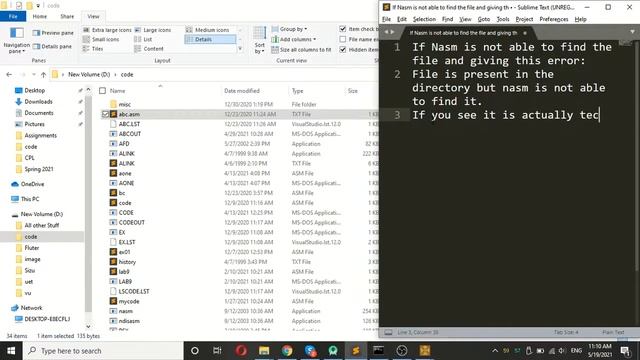Screen dimensions: 640x360
Task: Click Size all columns to fit
Action: (x=301, y=49)
